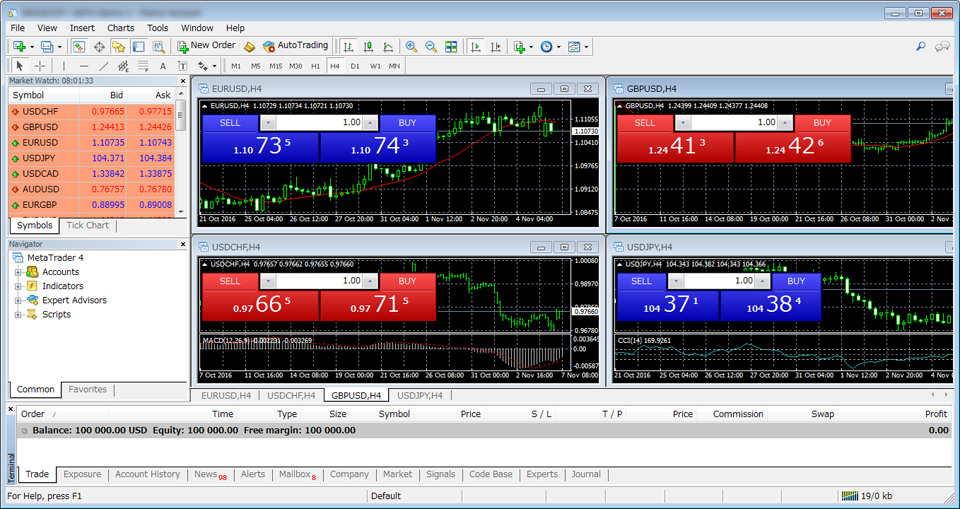Launch MetaEditor with the yellow book icon
This screenshot has height=509, width=960.
point(249,47)
